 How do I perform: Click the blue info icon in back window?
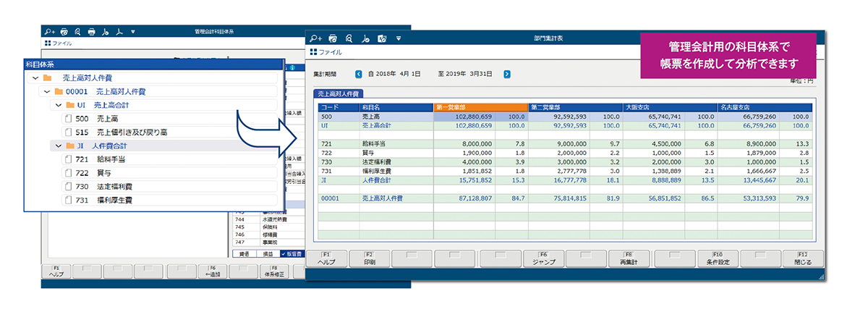click(291, 67)
